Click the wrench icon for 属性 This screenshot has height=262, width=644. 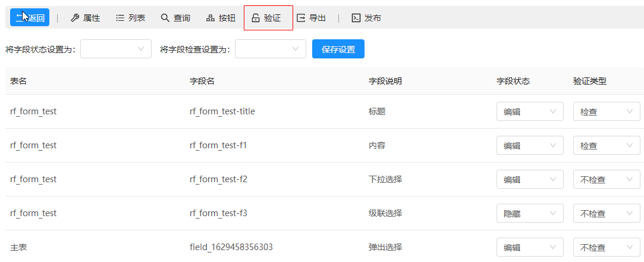[75, 18]
